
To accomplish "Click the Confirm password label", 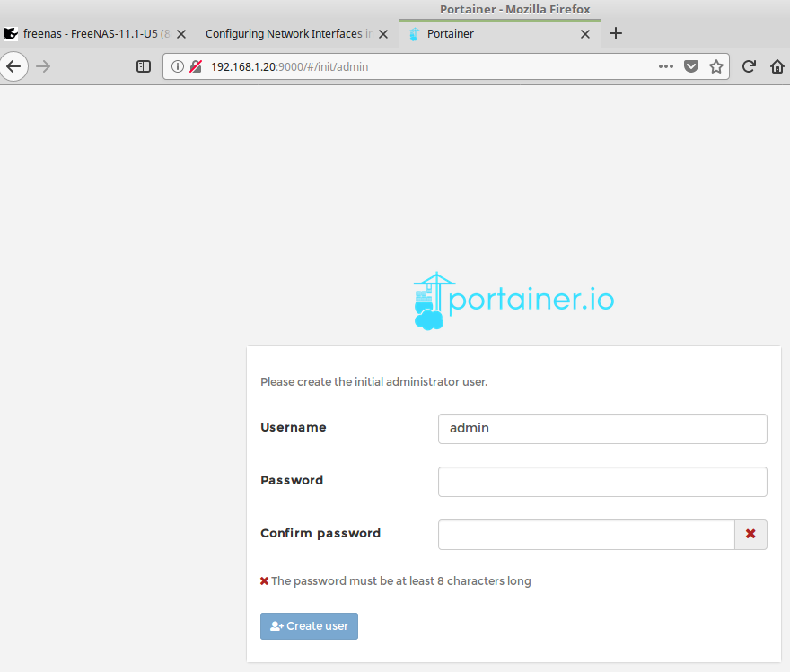I will coord(320,533).
